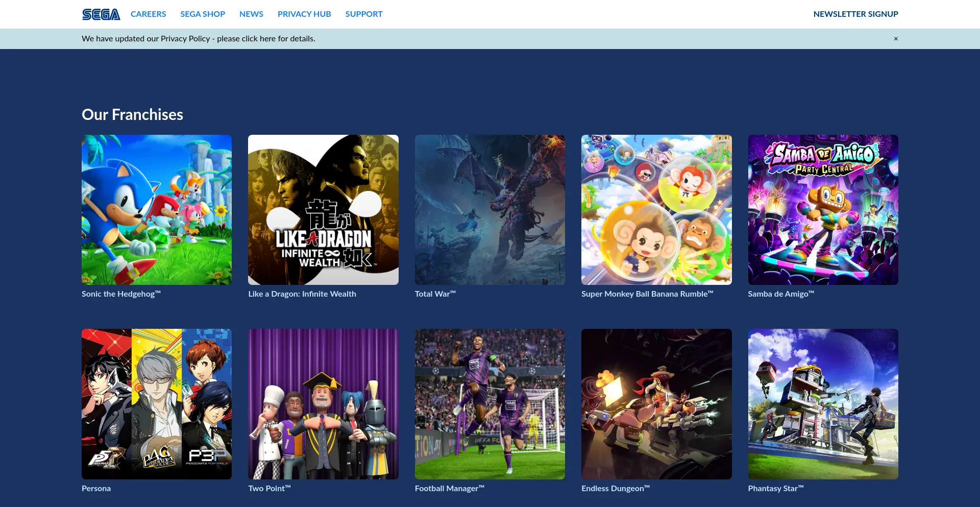Open the Careers page
Image resolution: width=980 pixels, height=507 pixels.
[x=148, y=14]
